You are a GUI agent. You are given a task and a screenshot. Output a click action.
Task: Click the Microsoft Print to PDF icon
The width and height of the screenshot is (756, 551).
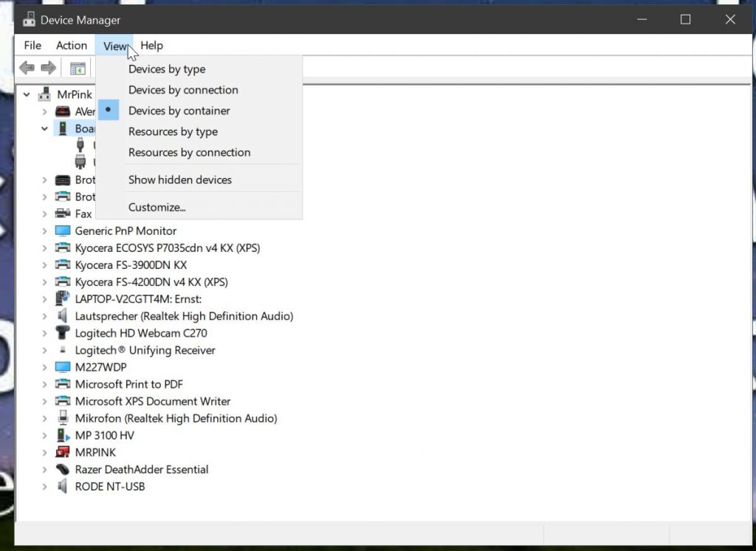pos(63,384)
